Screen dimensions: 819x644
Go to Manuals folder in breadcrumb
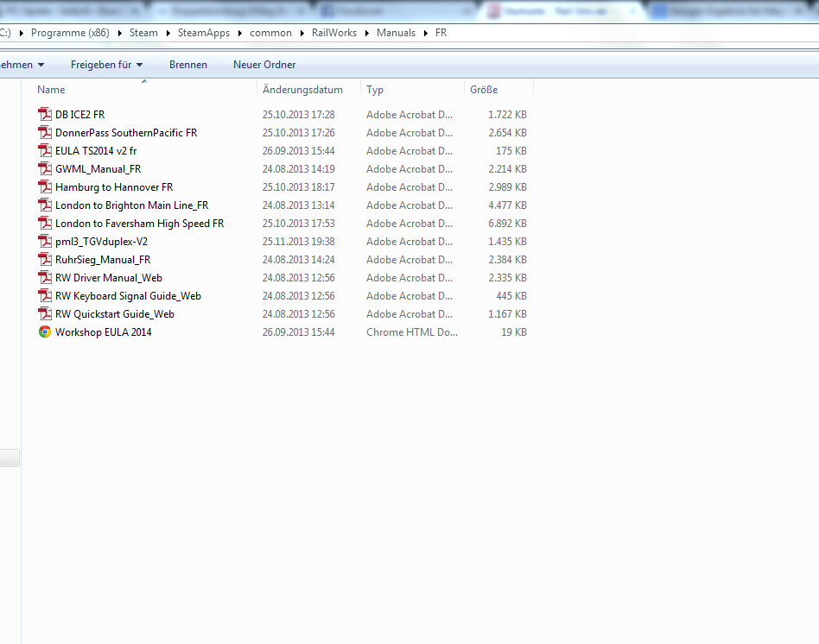click(x=396, y=33)
